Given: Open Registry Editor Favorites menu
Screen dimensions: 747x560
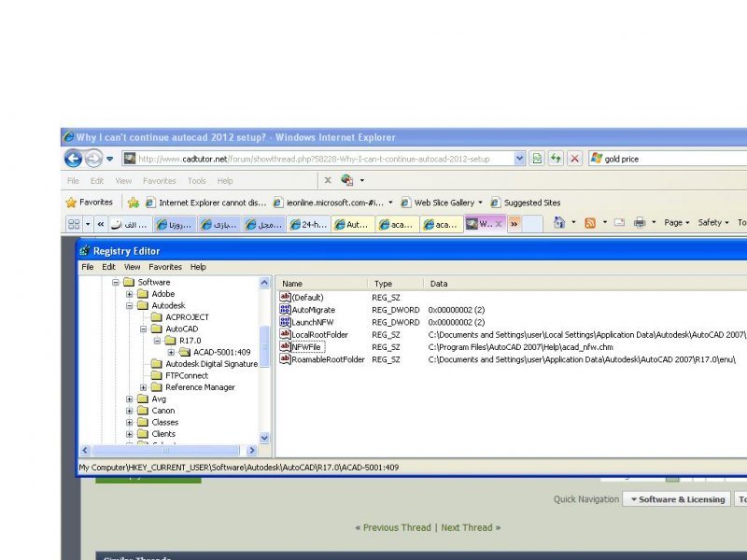Looking at the screenshot, I should [165, 267].
